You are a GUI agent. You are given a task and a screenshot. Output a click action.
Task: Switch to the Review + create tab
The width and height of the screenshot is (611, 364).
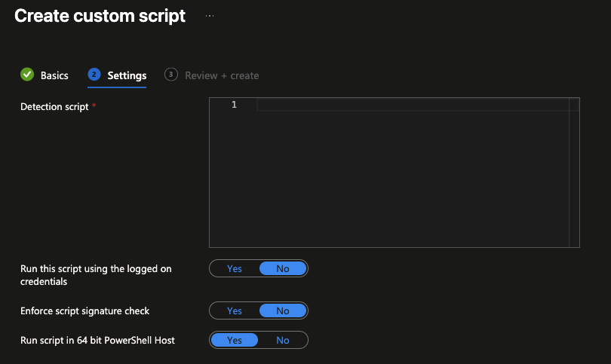click(222, 75)
